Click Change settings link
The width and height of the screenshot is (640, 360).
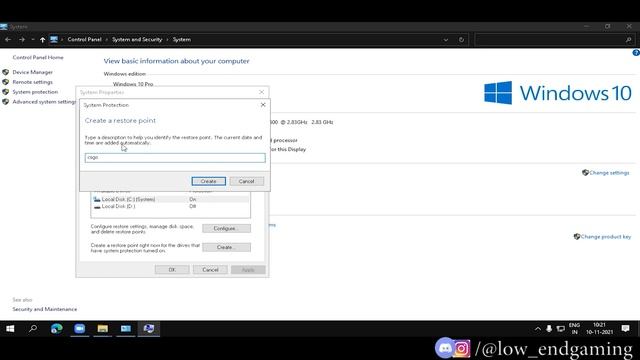point(609,173)
